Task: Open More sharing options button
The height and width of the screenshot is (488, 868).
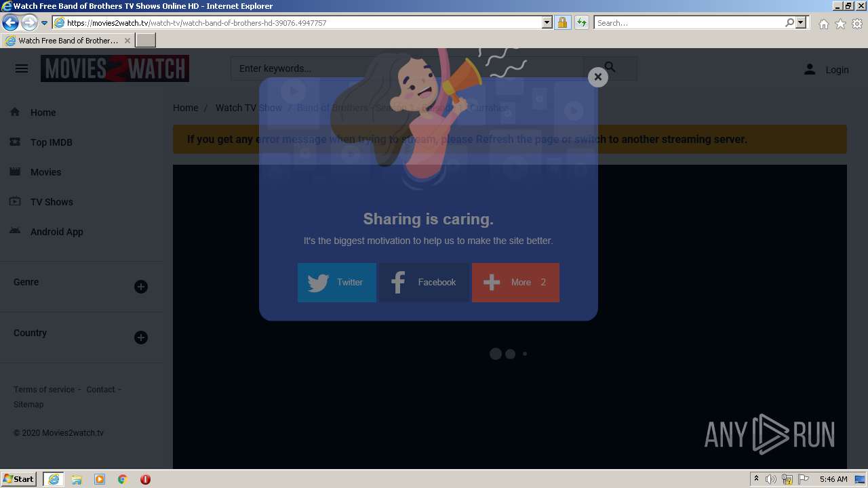Action: click(x=515, y=282)
